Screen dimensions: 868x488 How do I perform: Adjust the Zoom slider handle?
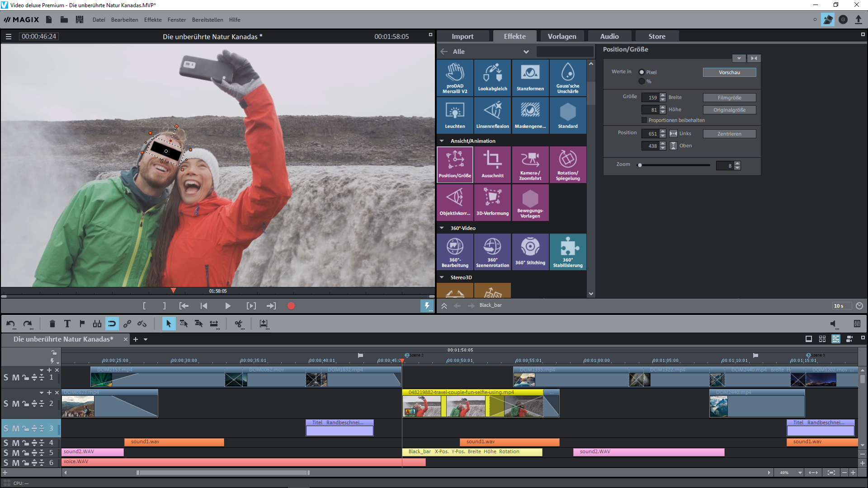(640, 165)
